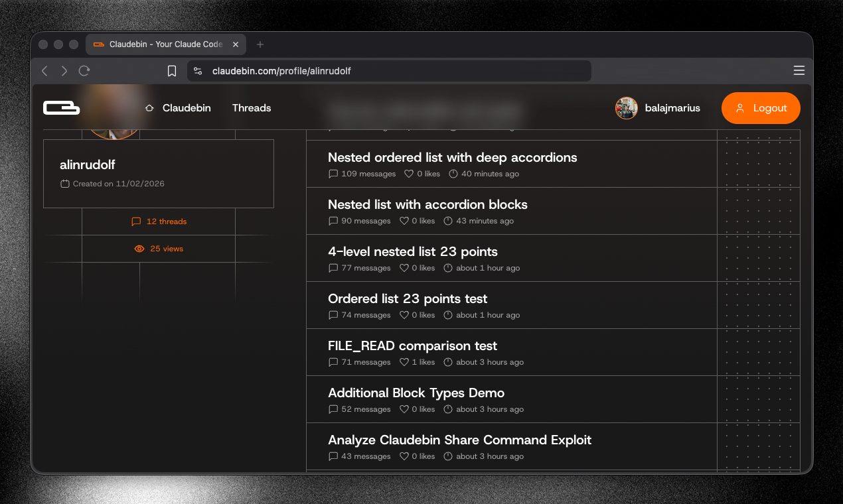The image size is (843, 504).
Task: Select the Threads navigation item
Action: [251, 108]
